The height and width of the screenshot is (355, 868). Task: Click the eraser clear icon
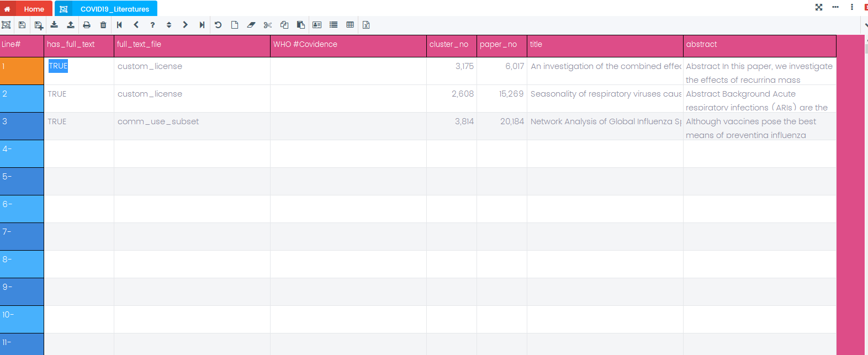(251, 25)
